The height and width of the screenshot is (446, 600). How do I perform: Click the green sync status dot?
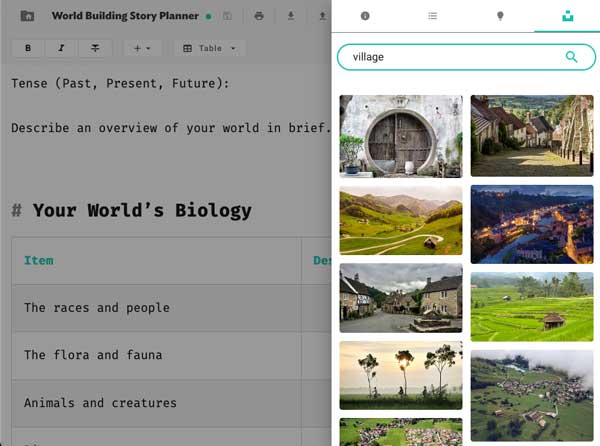pyautogui.click(x=209, y=16)
